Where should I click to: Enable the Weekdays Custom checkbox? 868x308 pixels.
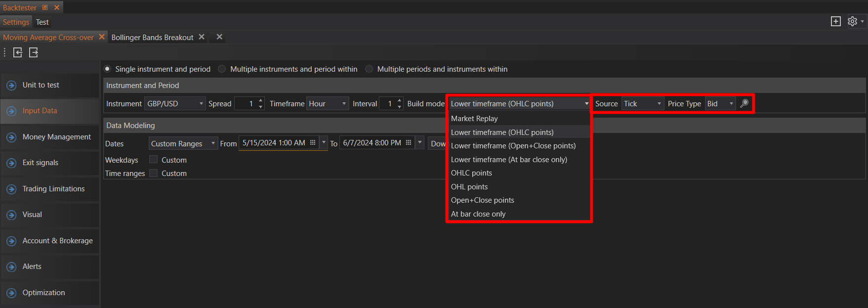[154, 160]
